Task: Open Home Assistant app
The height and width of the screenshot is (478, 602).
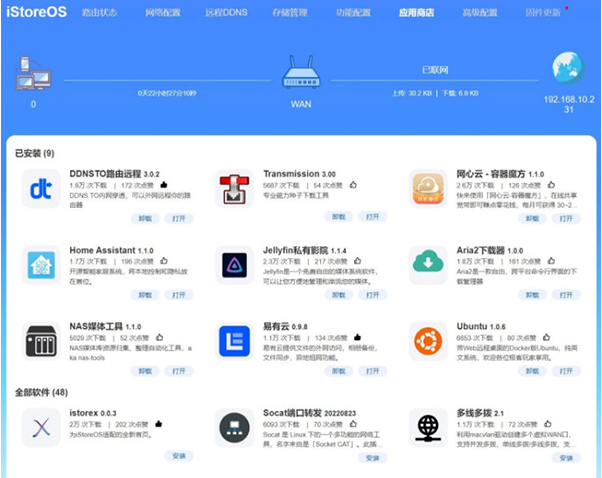Action: click(x=179, y=295)
